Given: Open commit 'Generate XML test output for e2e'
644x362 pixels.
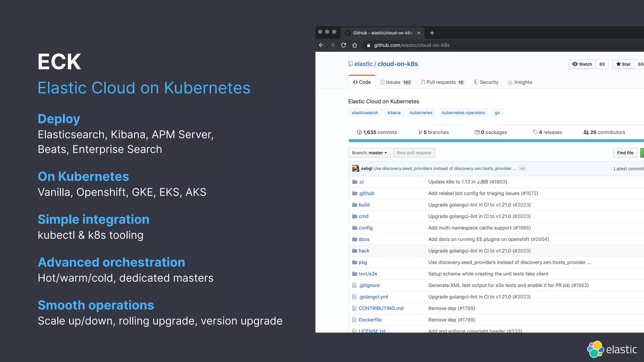Looking at the screenshot, I should [508, 285].
